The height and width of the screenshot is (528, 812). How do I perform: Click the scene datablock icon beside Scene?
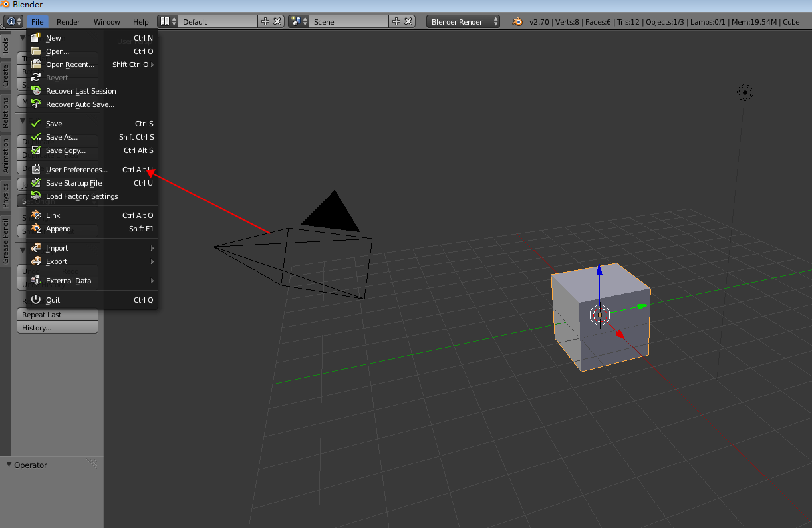click(x=295, y=21)
